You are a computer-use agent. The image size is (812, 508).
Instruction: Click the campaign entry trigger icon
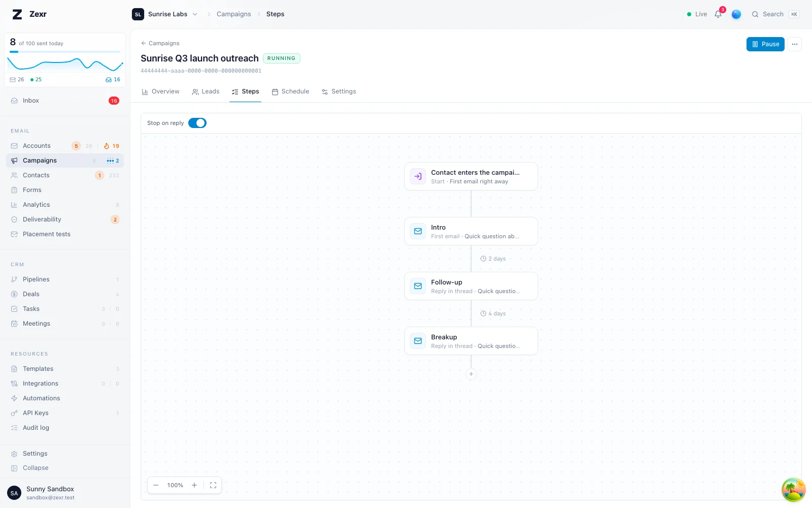418,176
